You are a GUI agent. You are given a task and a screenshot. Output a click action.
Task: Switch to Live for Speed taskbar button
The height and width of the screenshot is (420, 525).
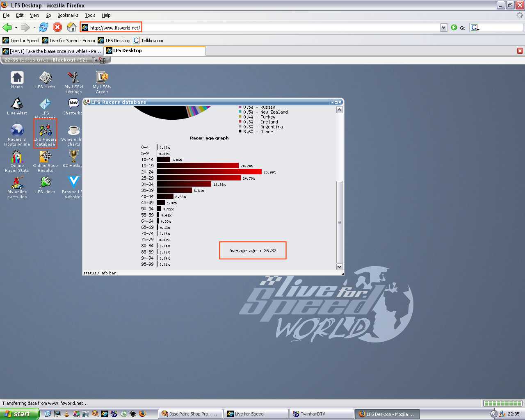[256, 414]
